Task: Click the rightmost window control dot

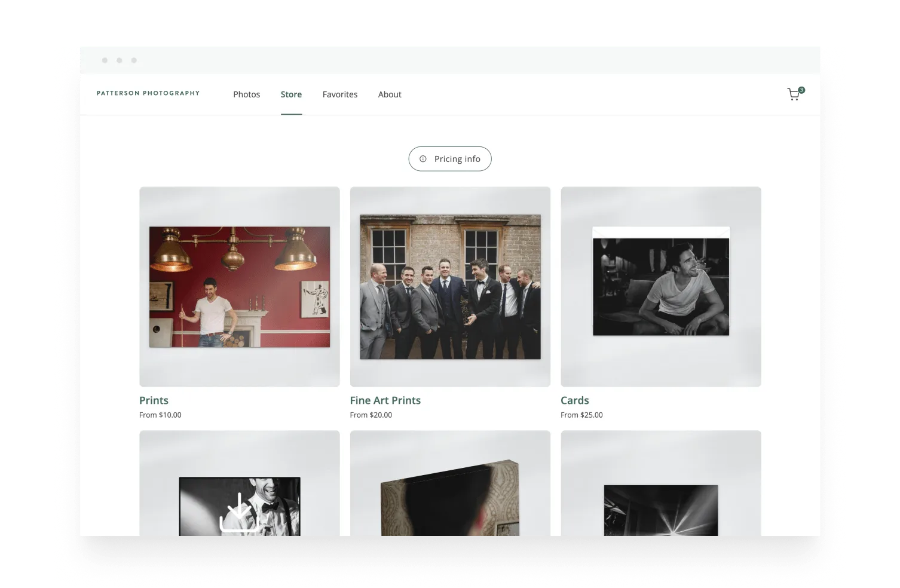Action: (134, 60)
